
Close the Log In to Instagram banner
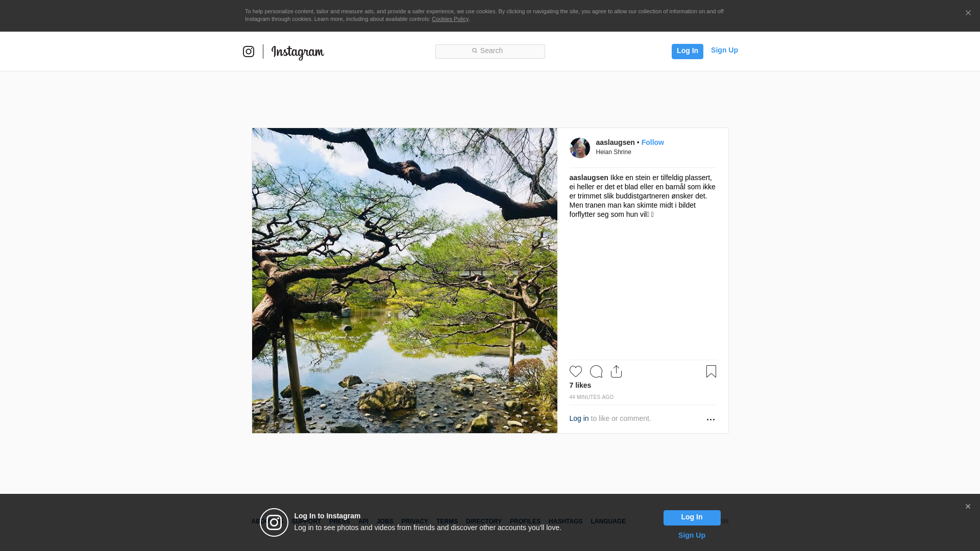(968, 507)
